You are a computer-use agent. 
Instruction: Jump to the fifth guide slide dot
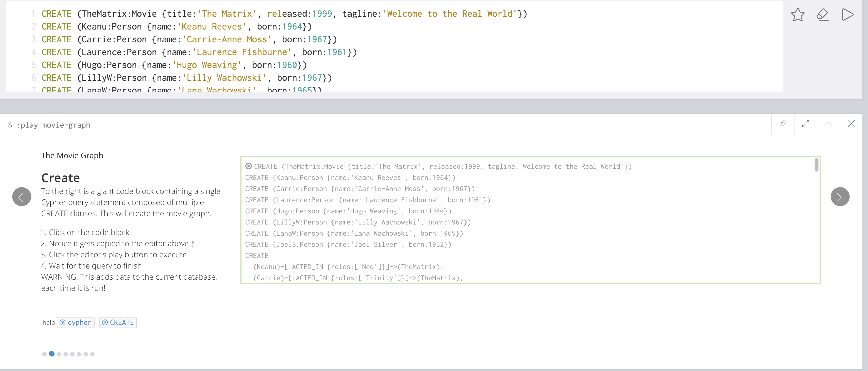72,354
